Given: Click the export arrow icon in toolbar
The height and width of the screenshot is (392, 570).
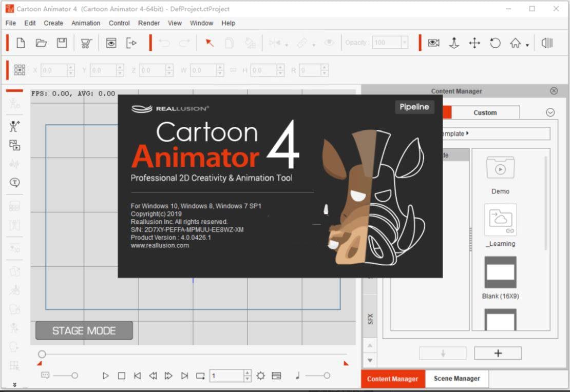Looking at the screenshot, I should (131, 43).
